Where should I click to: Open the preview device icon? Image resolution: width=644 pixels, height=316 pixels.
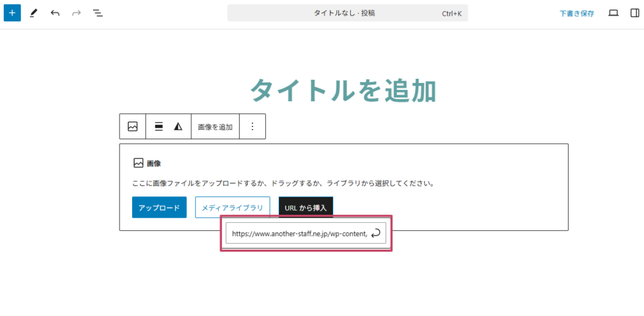pyautogui.click(x=613, y=13)
